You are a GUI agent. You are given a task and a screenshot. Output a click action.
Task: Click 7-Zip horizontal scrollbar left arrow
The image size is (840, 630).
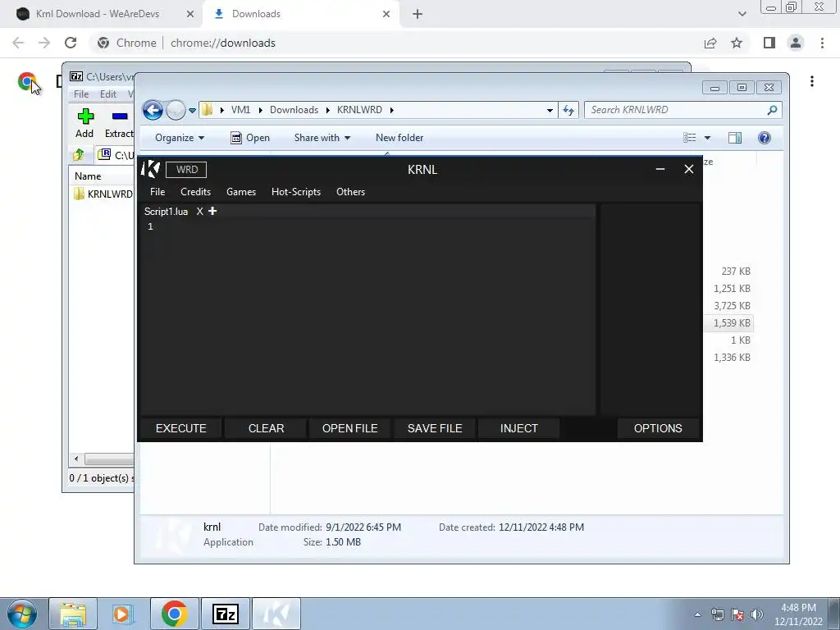click(76, 459)
